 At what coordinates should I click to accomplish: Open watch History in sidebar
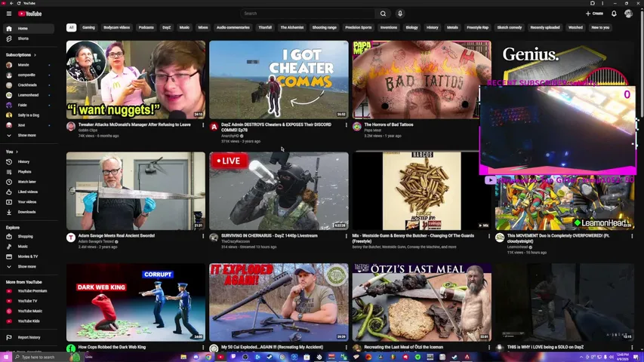[29, 161]
